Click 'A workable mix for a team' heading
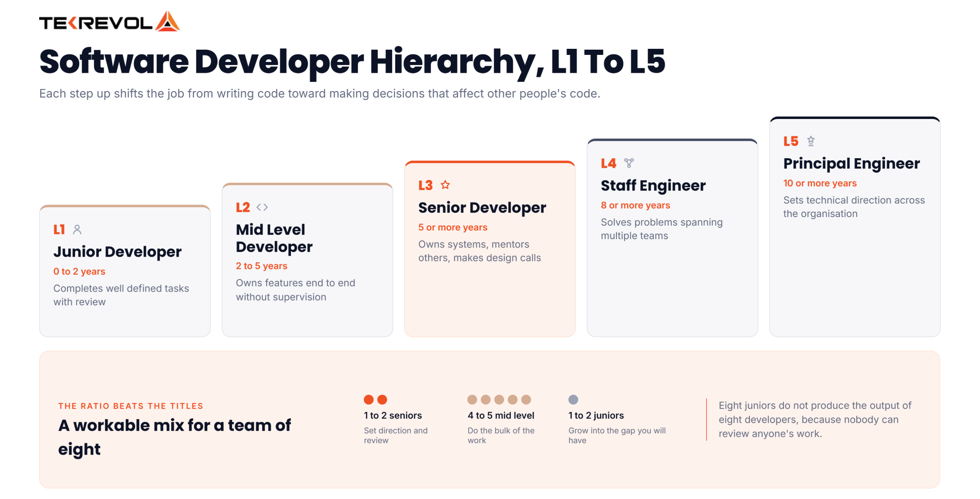The height and width of the screenshot is (499, 980). (x=175, y=437)
